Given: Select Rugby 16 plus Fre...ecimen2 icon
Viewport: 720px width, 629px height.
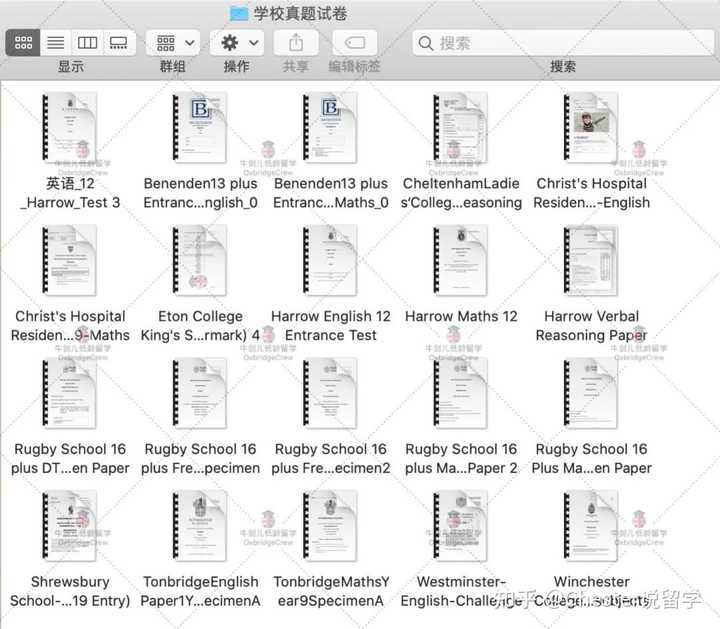Looking at the screenshot, I should [330, 393].
